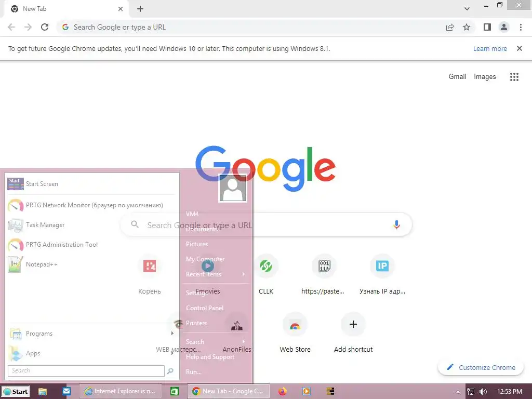532x399 pixels.
Task: Click the taskbar Start button
Action: [15, 392]
